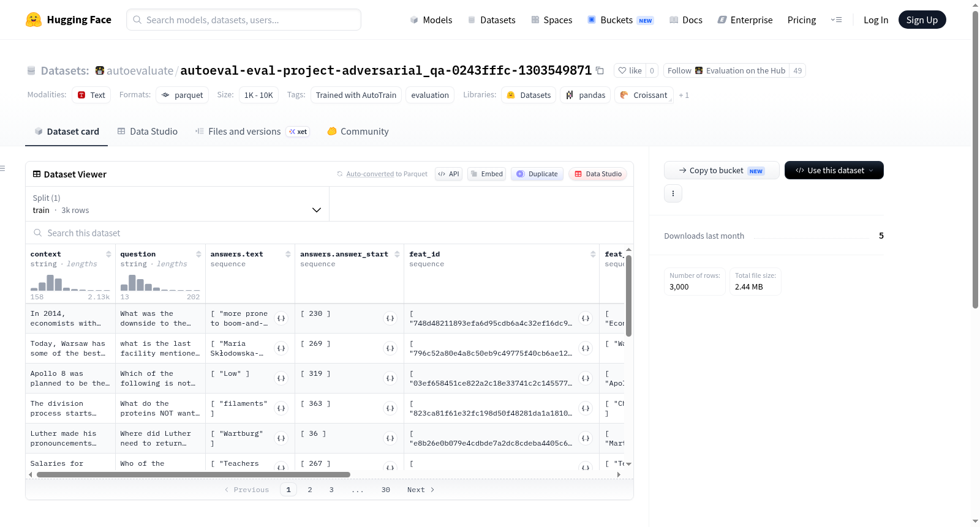Jump to page 30 of rows
Screen dimensions: 980x527
pos(386,490)
